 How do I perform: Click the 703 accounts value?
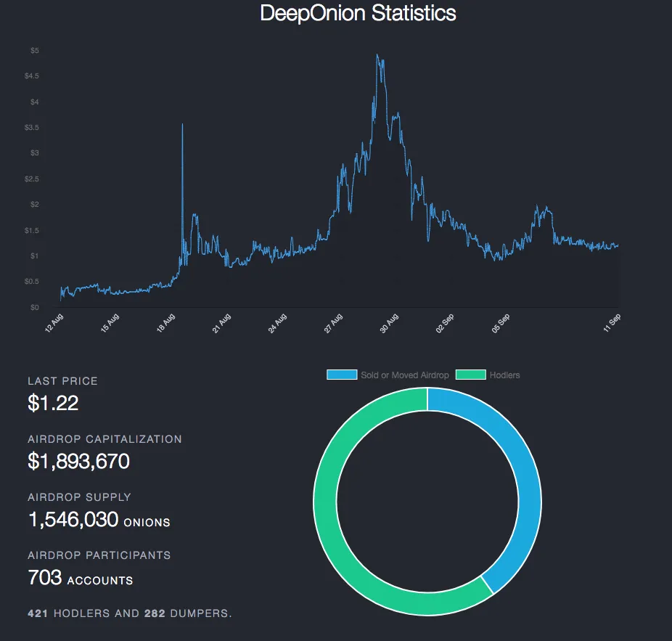coord(45,578)
